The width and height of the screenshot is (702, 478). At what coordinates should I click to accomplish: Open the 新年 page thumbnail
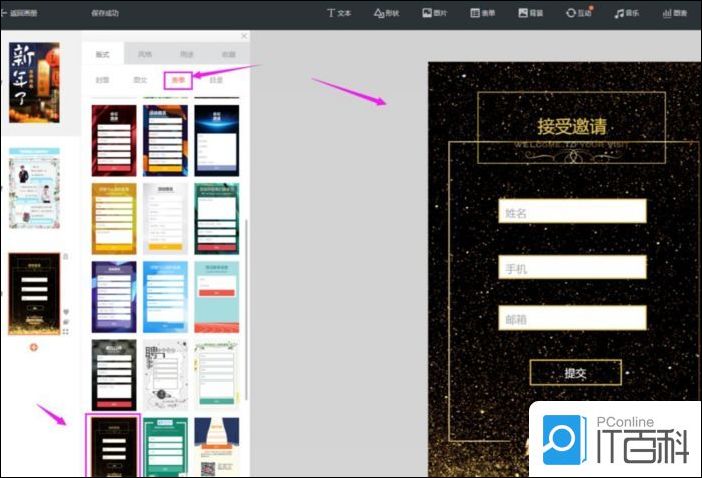point(34,83)
